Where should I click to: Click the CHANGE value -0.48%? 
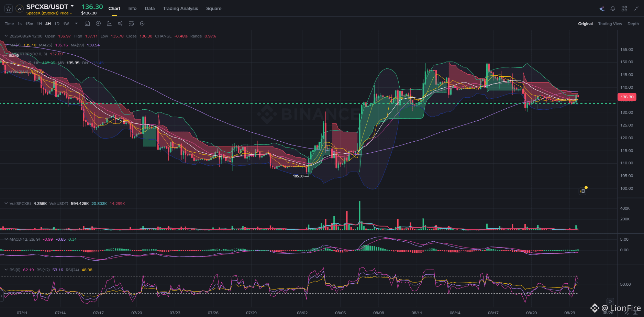coord(181,36)
